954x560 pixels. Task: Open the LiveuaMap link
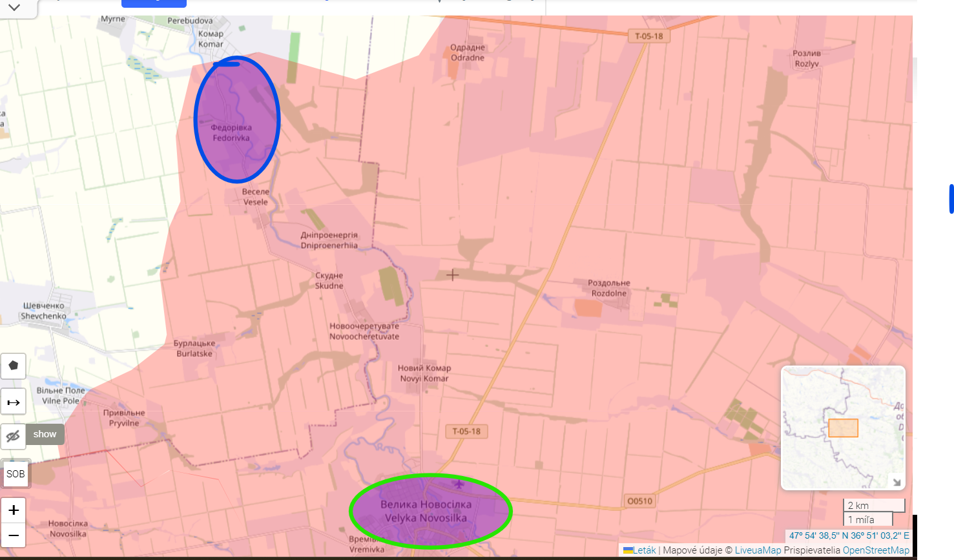(x=758, y=550)
